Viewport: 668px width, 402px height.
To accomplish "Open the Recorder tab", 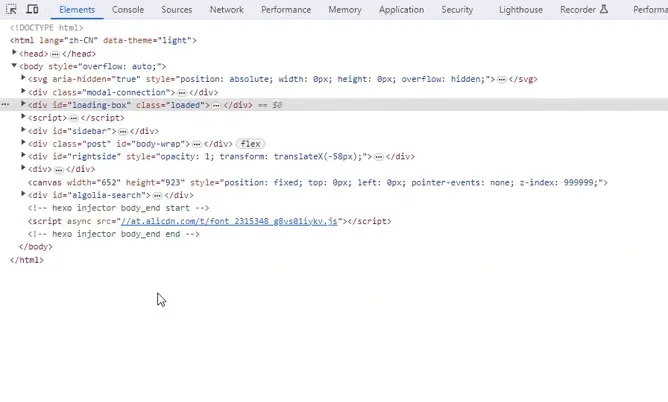I will 578,9.
